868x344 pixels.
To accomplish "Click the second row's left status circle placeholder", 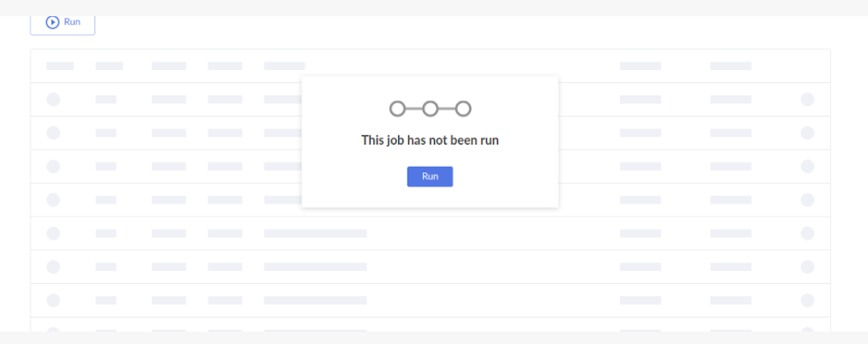I will (x=53, y=133).
